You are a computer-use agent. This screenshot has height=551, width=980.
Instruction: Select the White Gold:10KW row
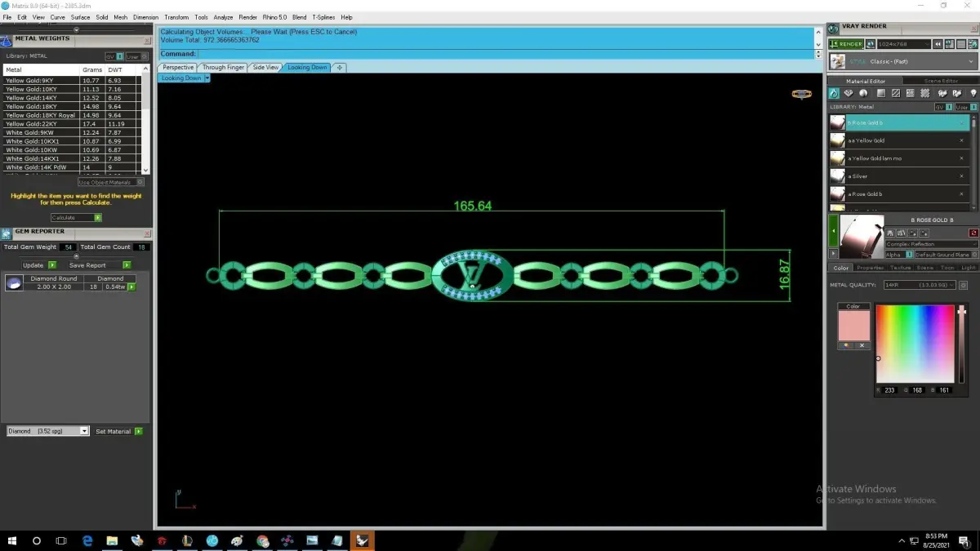pyautogui.click(x=72, y=150)
